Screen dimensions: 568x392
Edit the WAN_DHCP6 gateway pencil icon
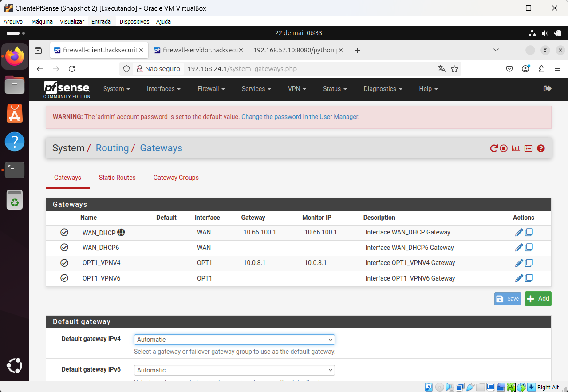pyautogui.click(x=519, y=248)
